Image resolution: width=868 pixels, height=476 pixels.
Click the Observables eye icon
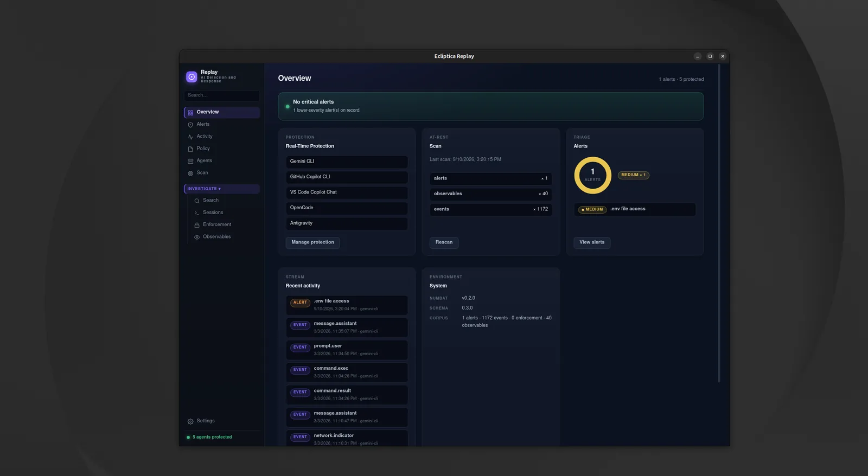pyautogui.click(x=197, y=237)
